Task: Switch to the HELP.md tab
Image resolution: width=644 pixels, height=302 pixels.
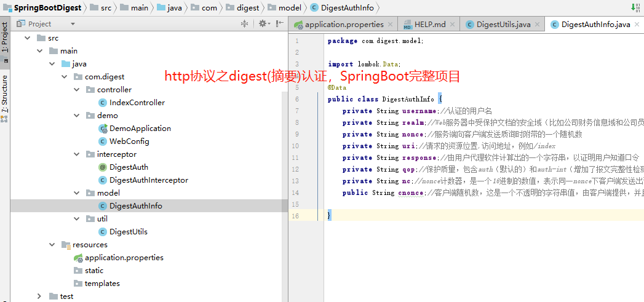Action: click(429, 25)
